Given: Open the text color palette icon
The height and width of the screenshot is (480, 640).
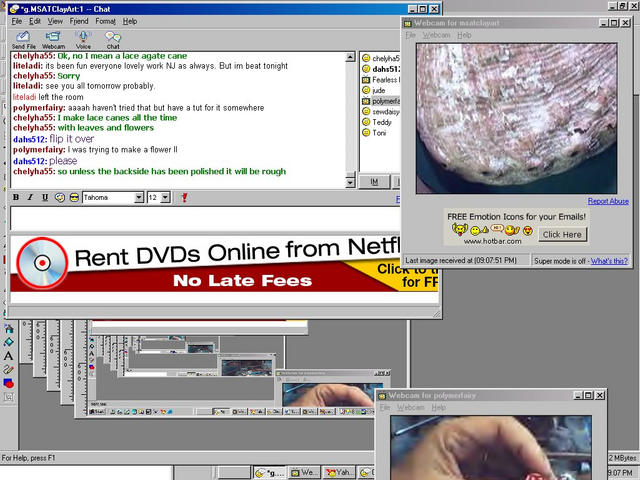Looking at the screenshot, I should coord(60,198).
